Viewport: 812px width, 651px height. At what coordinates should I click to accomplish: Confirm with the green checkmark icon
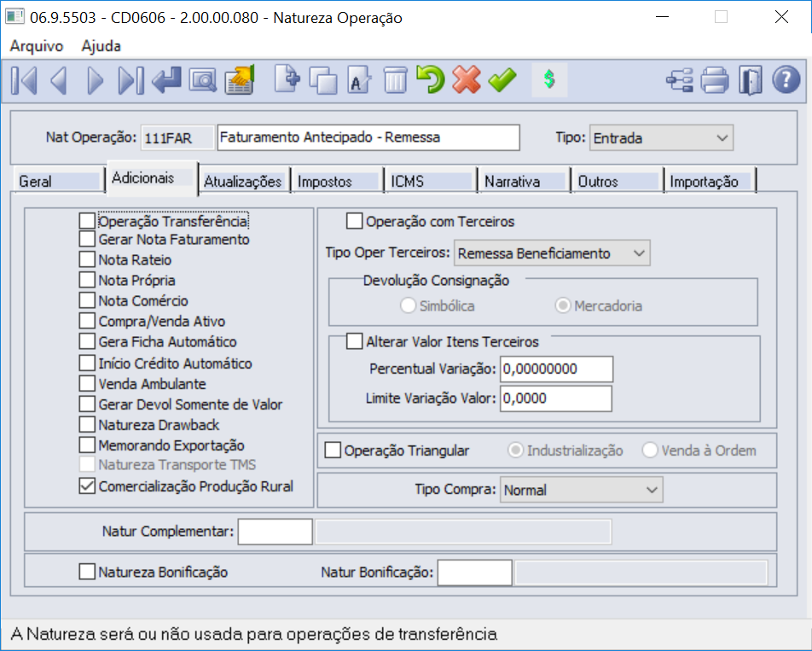[x=502, y=80]
